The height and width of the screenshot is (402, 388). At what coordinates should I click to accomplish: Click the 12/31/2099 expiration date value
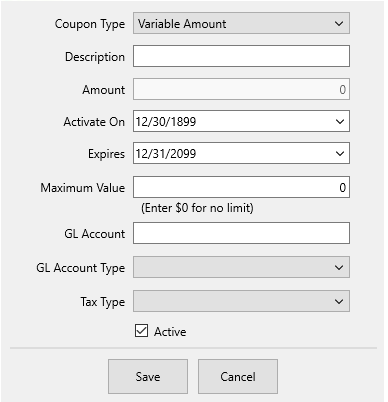166,154
